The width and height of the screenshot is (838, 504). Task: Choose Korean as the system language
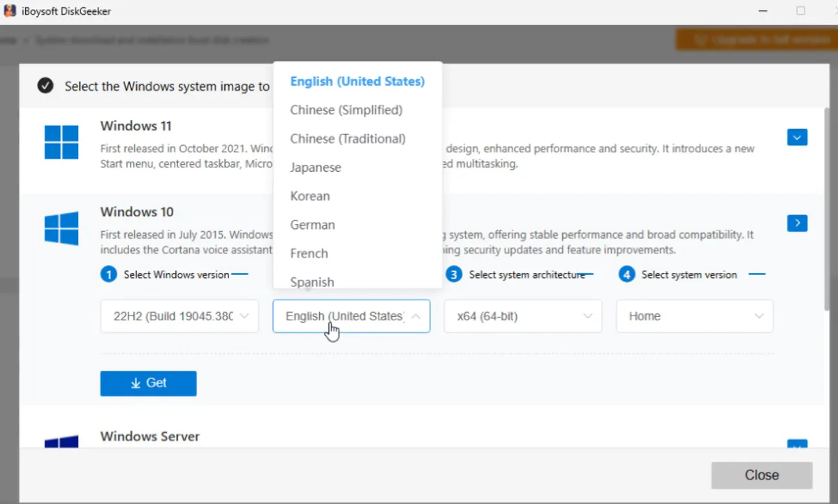click(x=309, y=195)
